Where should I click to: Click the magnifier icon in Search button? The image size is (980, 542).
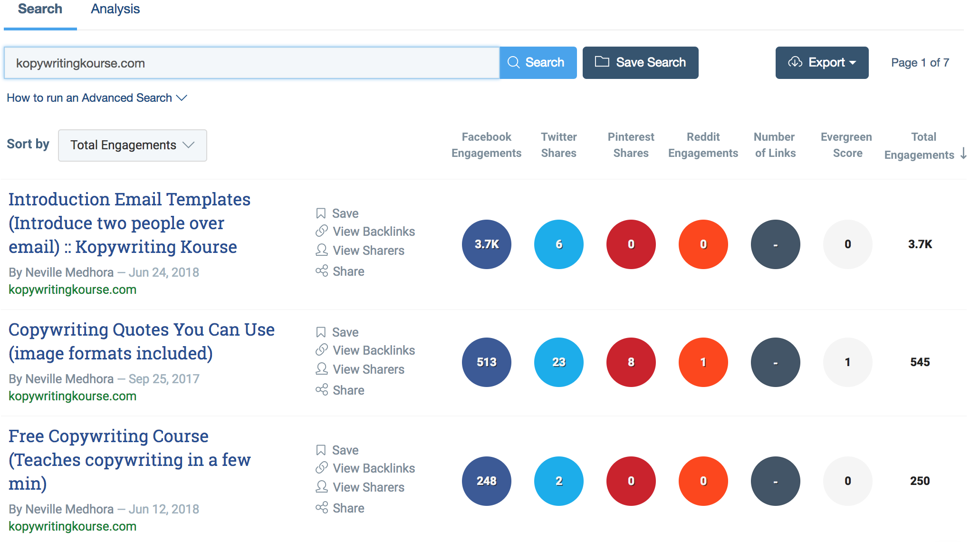click(514, 62)
